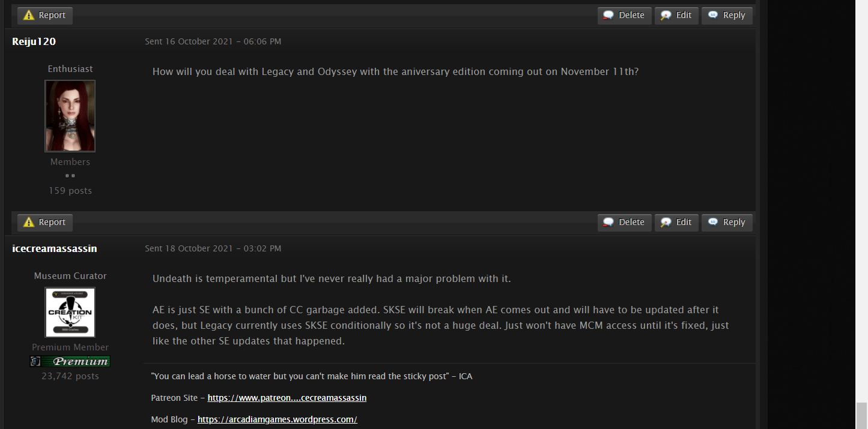Open icecreamassassin's profile name link
The image size is (868, 429).
tap(55, 248)
